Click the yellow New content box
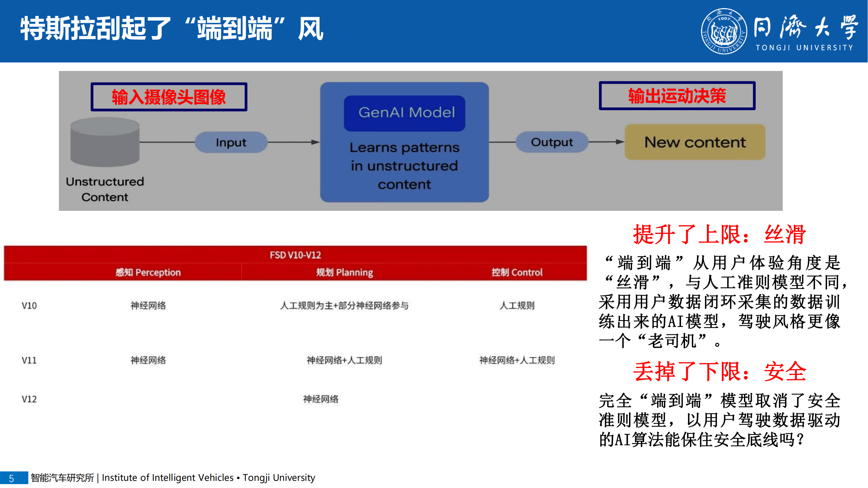Image resolution: width=868 pixels, height=488 pixels. 695,142
